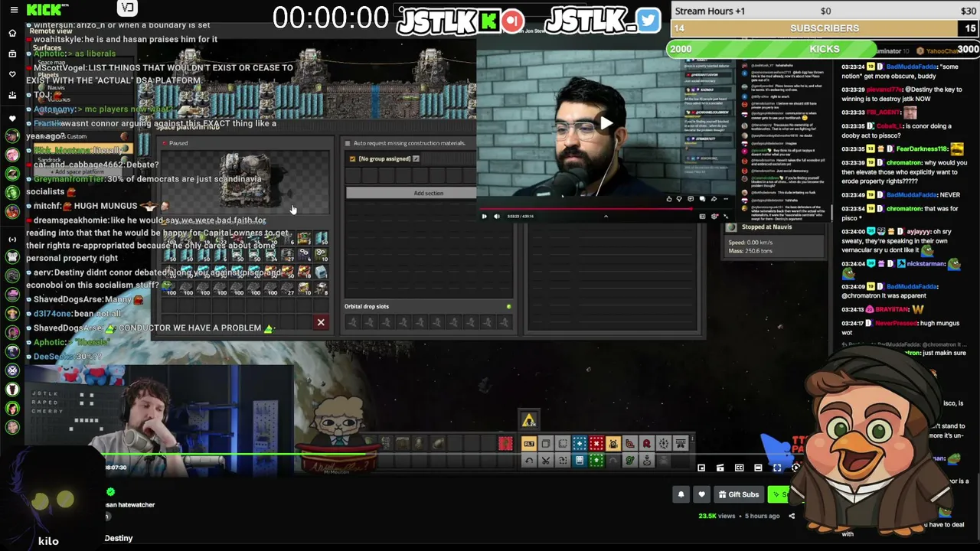980x551 pixels.
Task: Pause the embedded YouTube video
Action: [x=484, y=217]
